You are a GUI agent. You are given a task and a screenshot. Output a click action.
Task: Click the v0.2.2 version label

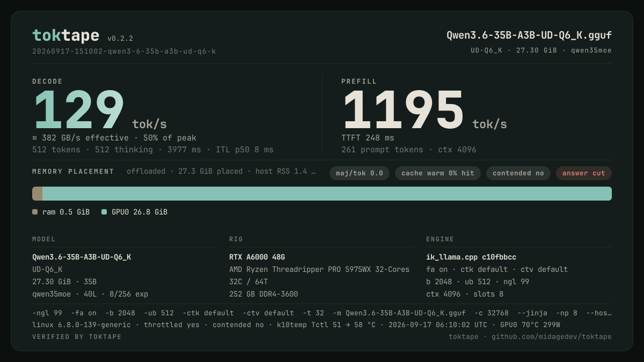click(120, 39)
